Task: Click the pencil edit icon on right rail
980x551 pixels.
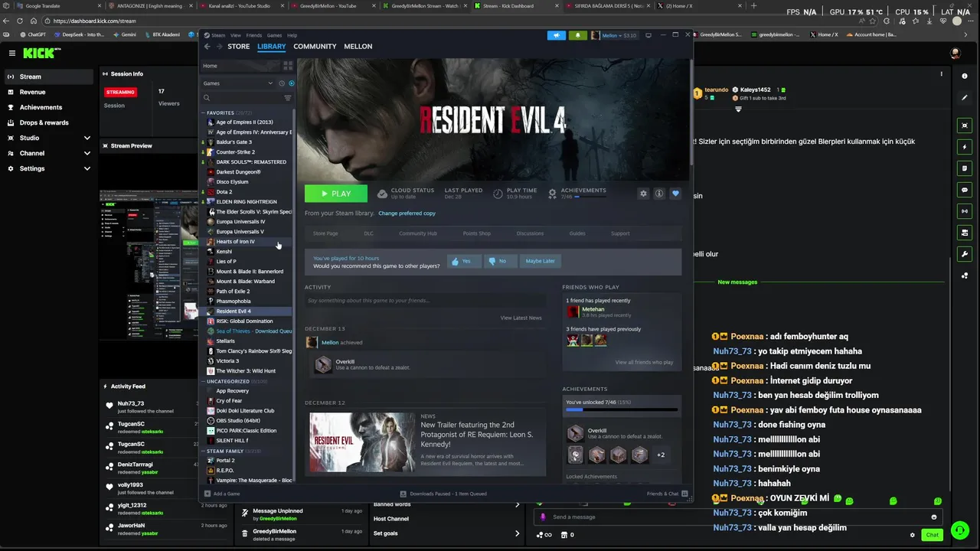Action: 965,97
